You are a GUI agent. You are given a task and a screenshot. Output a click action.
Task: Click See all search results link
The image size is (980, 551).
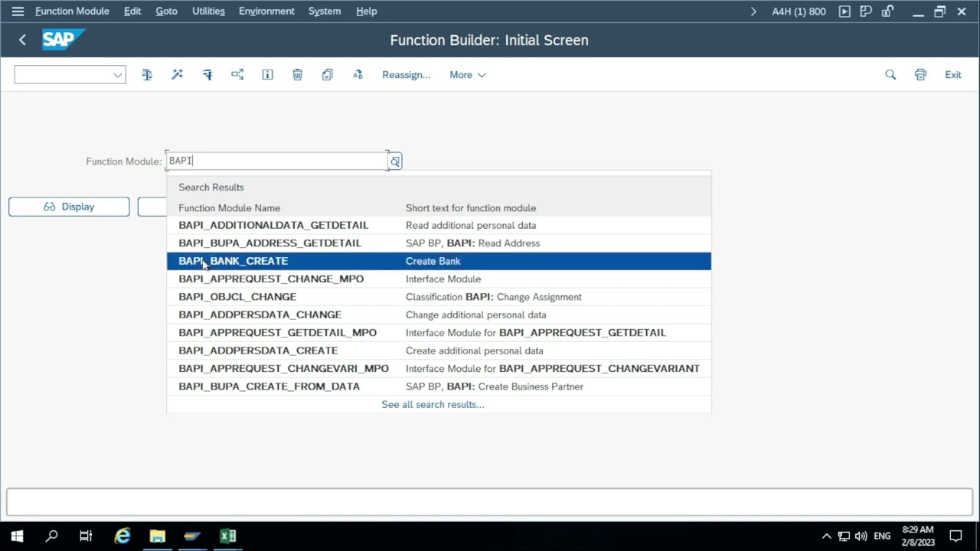433,404
